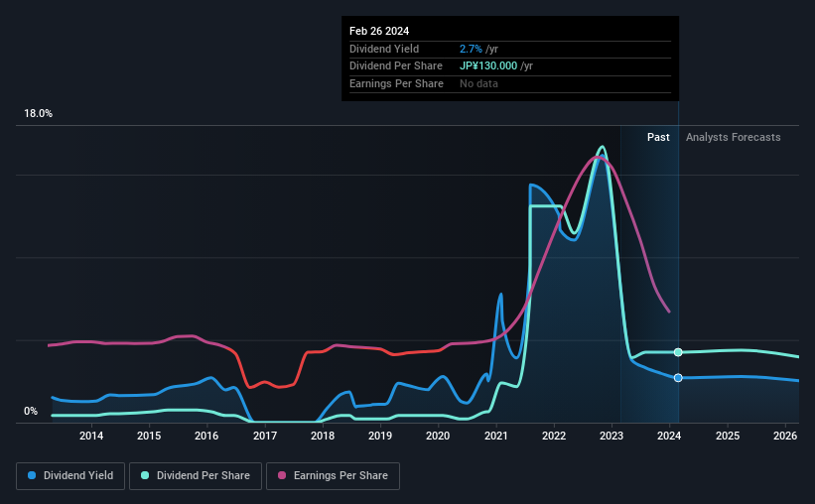Click the 0% y-axis label

click(31, 411)
